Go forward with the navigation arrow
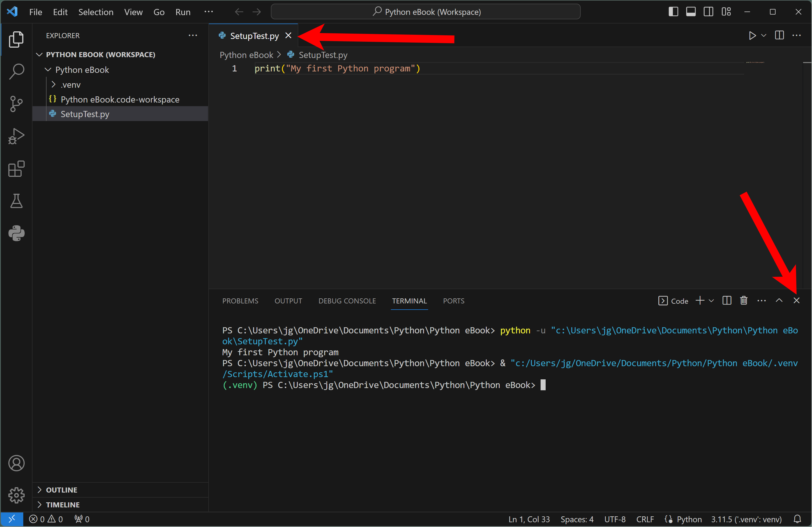This screenshot has width=812, height=527. point(257,12)
